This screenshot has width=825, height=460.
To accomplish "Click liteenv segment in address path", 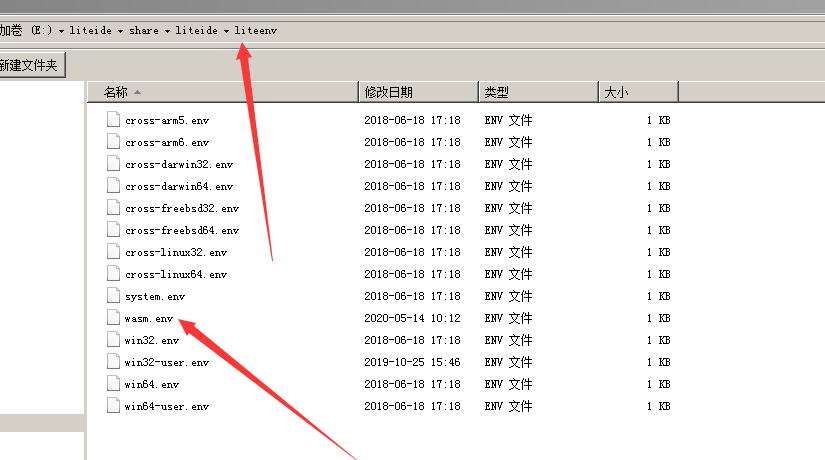I will click(x=256, y=31).
